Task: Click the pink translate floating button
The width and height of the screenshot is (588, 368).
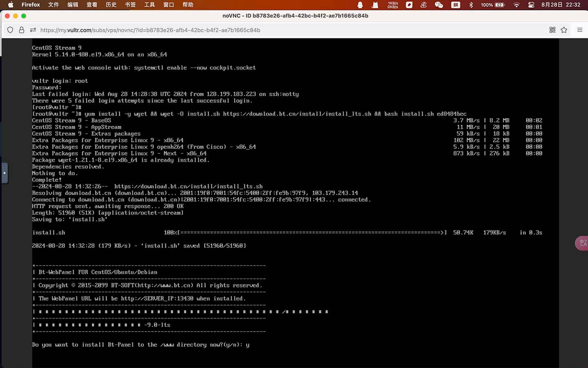Action: [582, 243]
